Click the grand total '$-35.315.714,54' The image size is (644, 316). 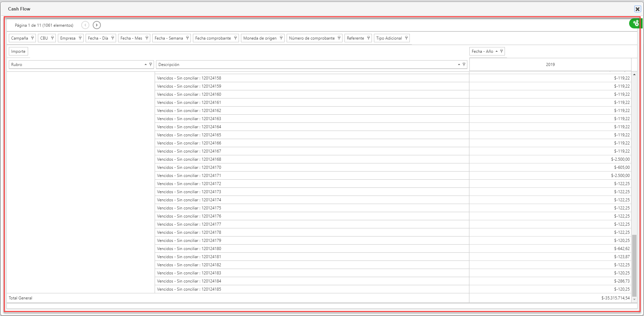[x=616, y=298]
